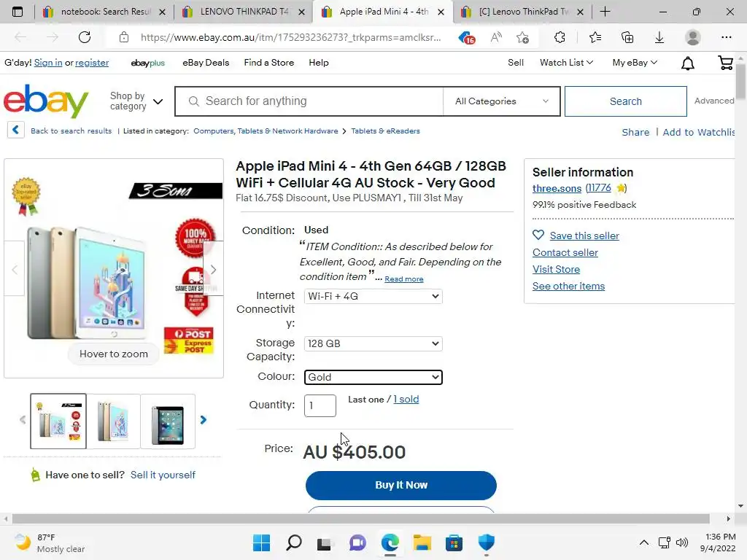
Task: Click the eBay logo
Action: click(46, 101)
